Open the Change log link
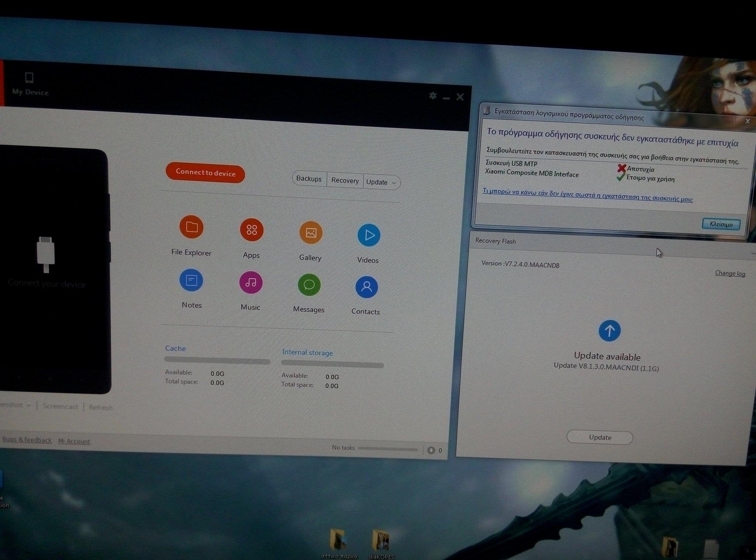 (x=730, y=273)
